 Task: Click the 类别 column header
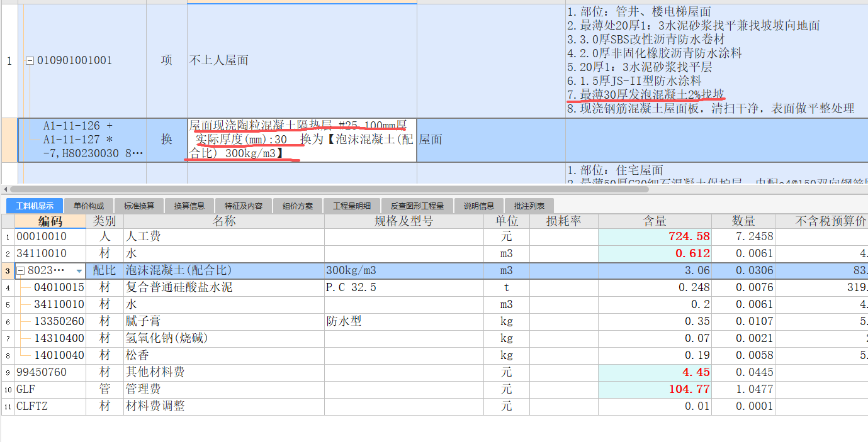104,221
